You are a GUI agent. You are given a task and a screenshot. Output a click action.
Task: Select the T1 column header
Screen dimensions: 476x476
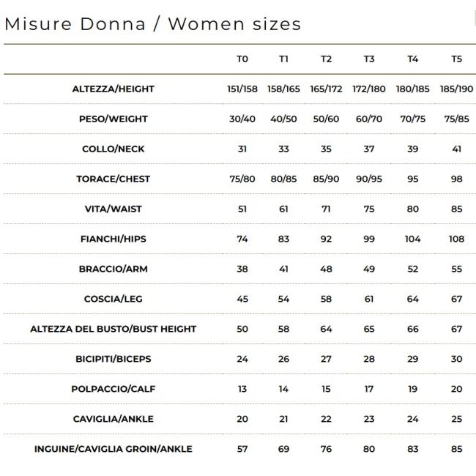click(284, 59)
